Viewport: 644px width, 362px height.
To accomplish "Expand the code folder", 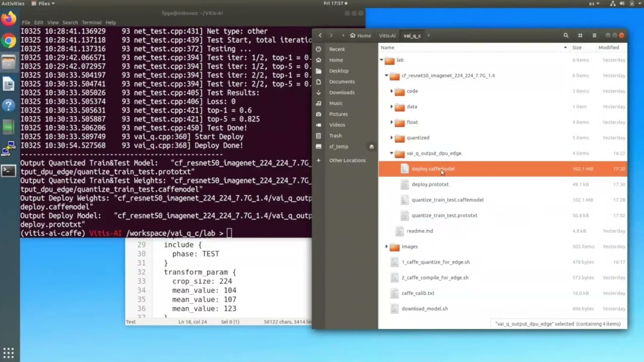I will click(x=391, y=92).
